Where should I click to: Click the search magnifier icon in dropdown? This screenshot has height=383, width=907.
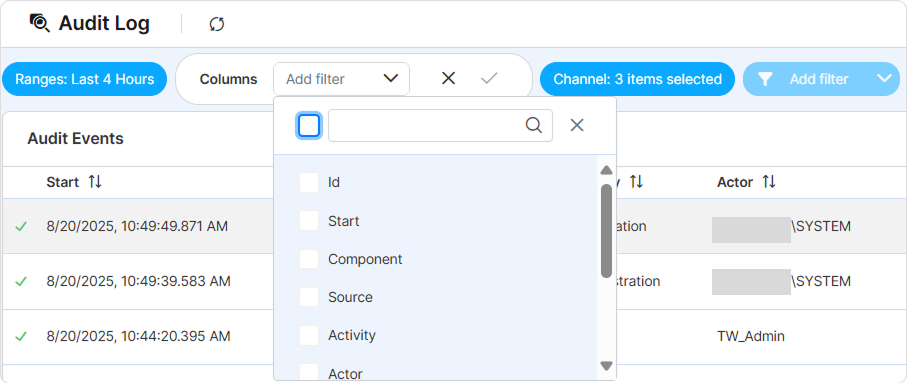533,125
